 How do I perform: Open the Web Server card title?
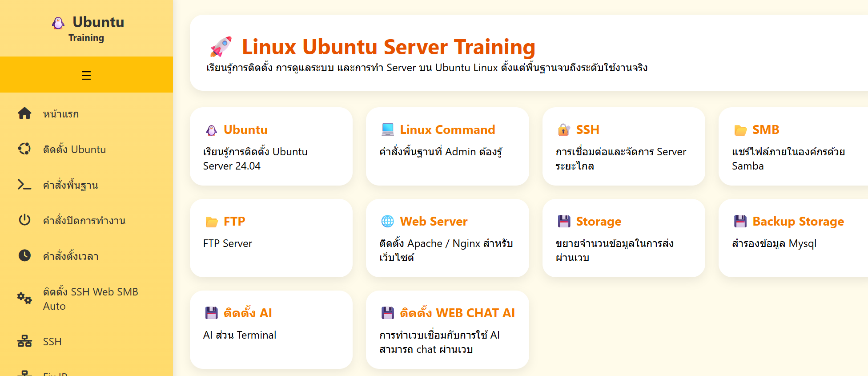[434, 222]
